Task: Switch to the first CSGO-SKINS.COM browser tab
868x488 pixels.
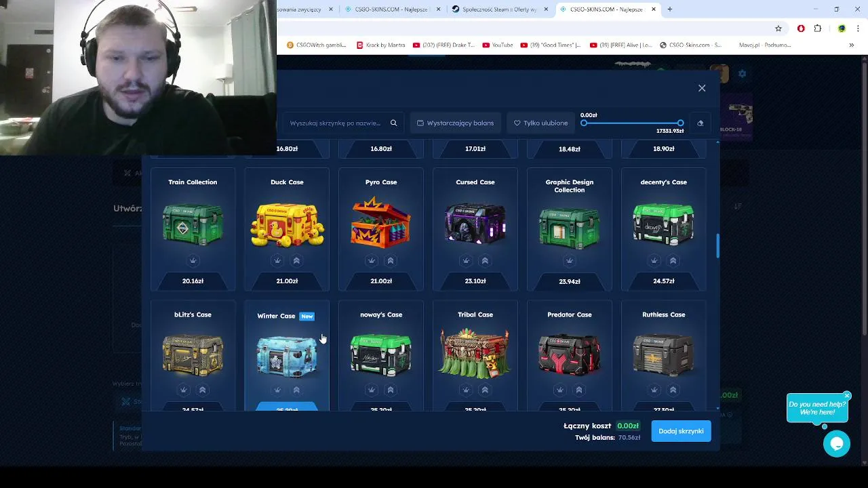Action: (x=391, y=9)
